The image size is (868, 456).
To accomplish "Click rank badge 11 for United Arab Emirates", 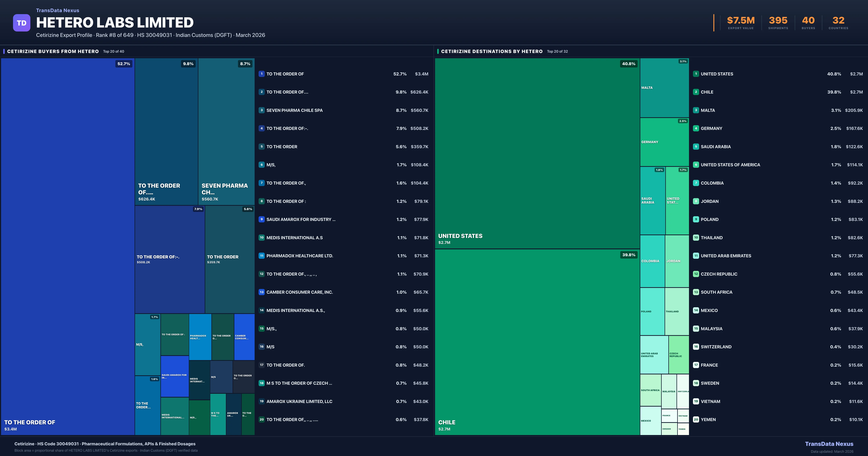I will (696, 256).
